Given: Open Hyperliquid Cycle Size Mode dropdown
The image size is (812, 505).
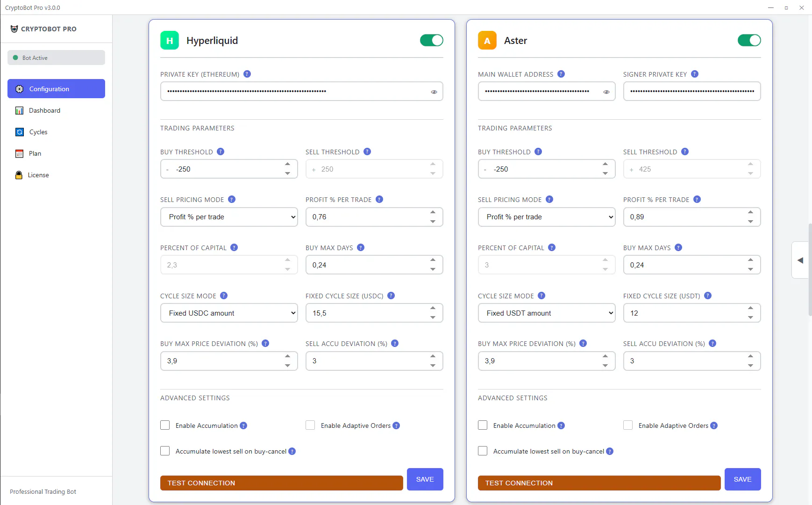Looking at the screenshot, I should click(229, 313).
